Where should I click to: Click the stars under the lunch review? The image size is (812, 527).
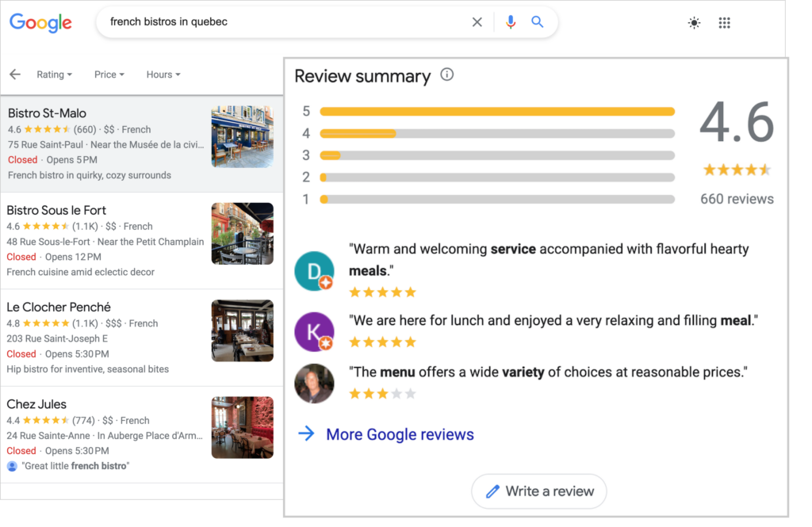[383, 342]
